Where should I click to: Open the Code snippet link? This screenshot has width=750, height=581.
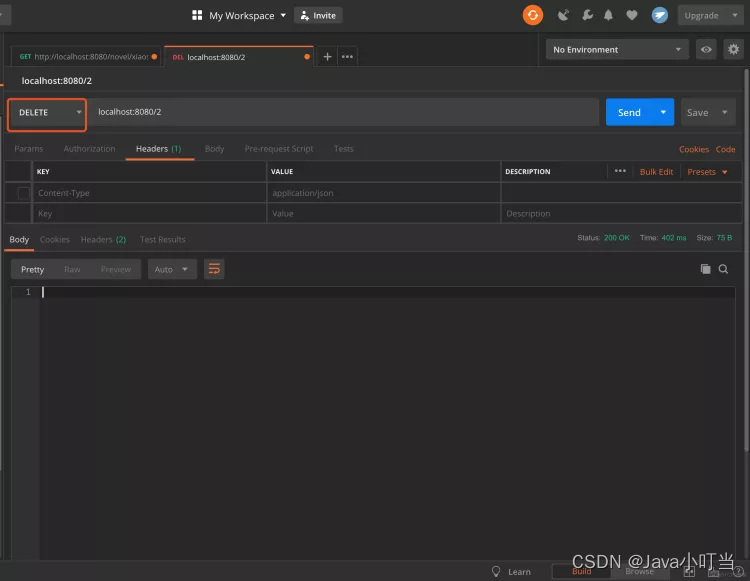[726, 149]
